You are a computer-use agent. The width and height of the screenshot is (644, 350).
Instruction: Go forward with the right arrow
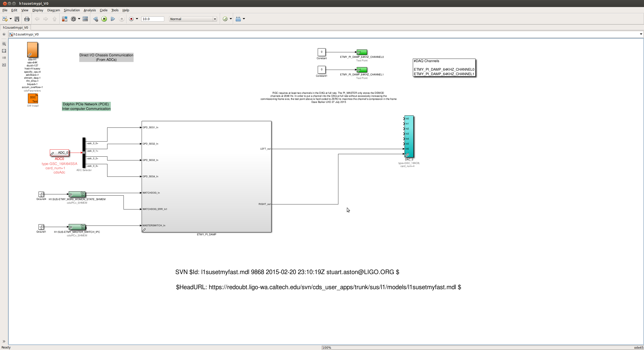pos(46,19)
